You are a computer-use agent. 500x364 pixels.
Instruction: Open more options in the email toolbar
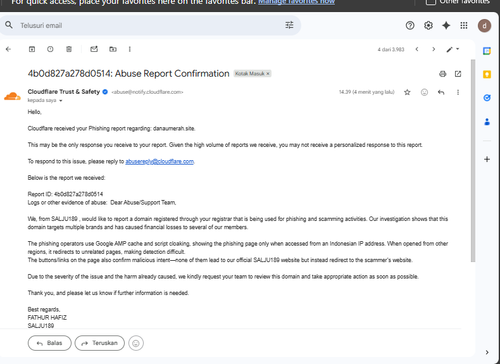(x=130, y=49)
